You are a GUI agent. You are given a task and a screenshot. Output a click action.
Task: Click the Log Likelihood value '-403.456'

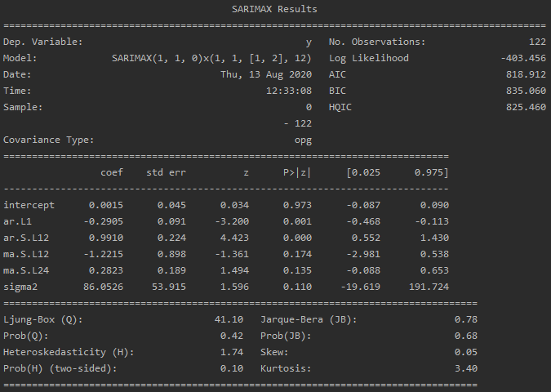[523, 58]
